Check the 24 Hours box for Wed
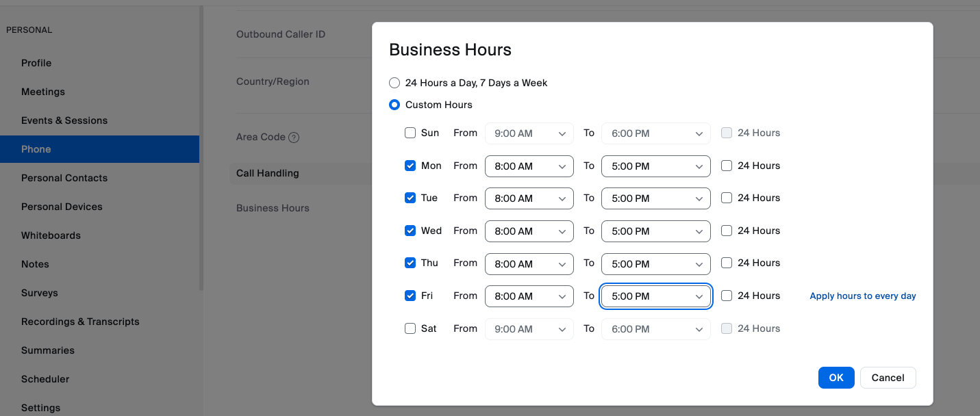 pos(727,231)
